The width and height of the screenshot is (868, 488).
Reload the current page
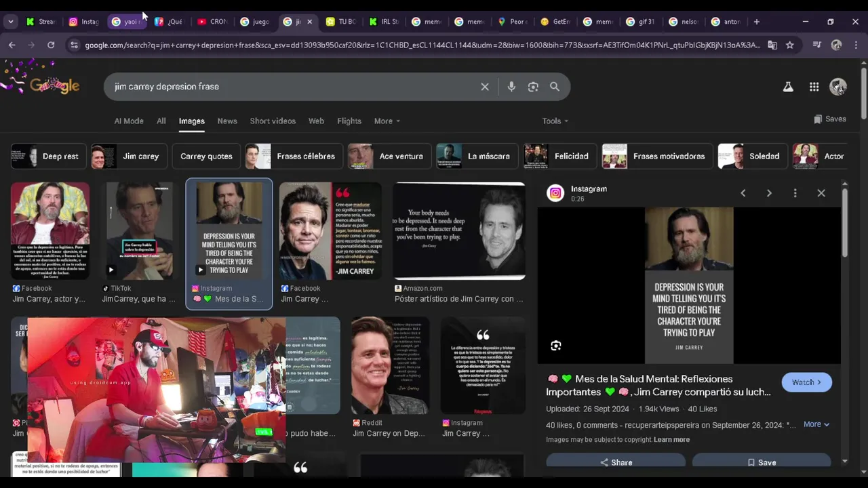click(x=51, y=45)
